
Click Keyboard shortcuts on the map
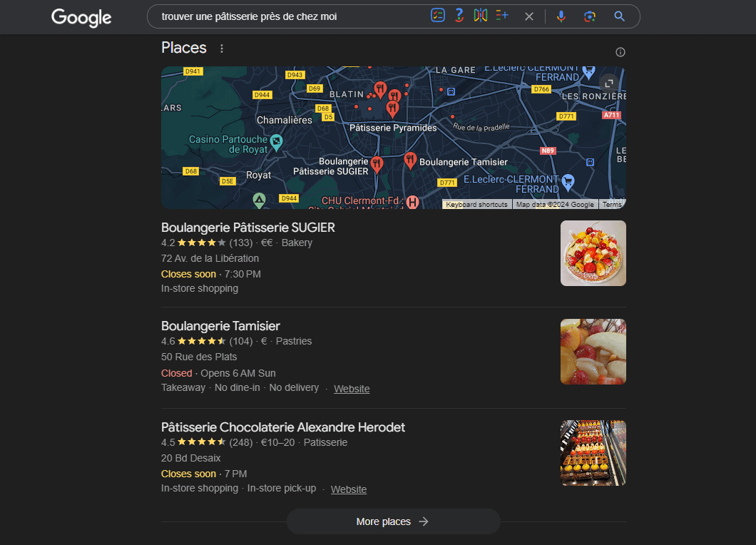point(476,204)
